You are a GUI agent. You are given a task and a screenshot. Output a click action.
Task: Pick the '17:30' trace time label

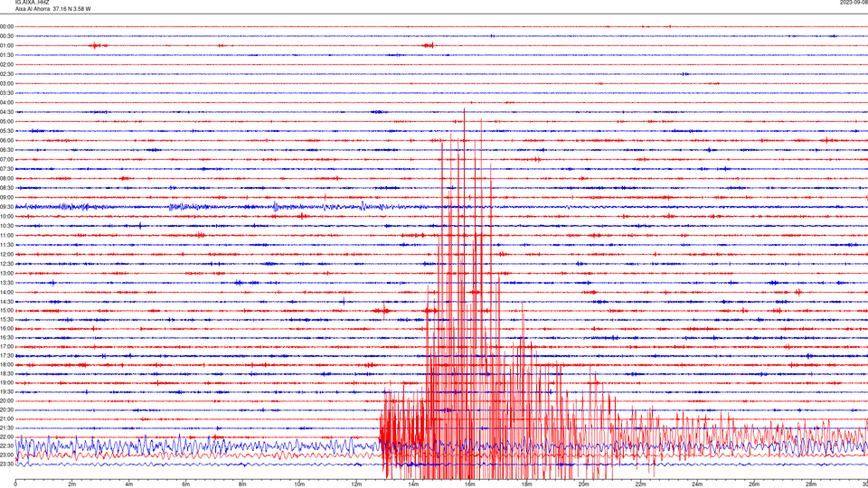(6, 356)
